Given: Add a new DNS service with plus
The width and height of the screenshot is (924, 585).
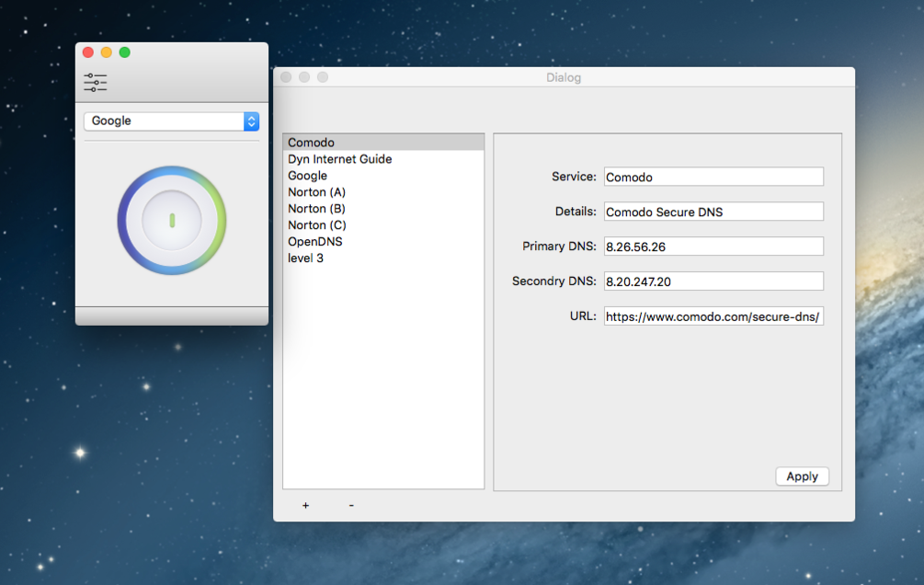Looking at the screenshot, I should 305,505.
